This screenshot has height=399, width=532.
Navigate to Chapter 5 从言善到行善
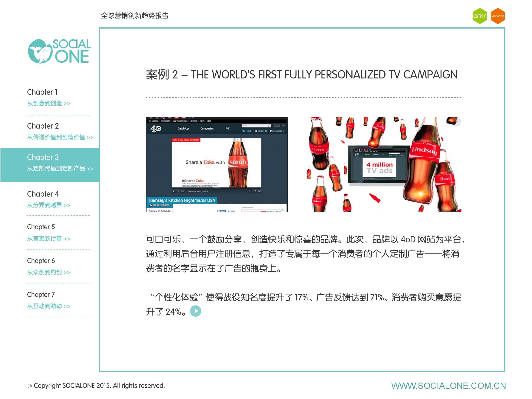coord(48,239)
